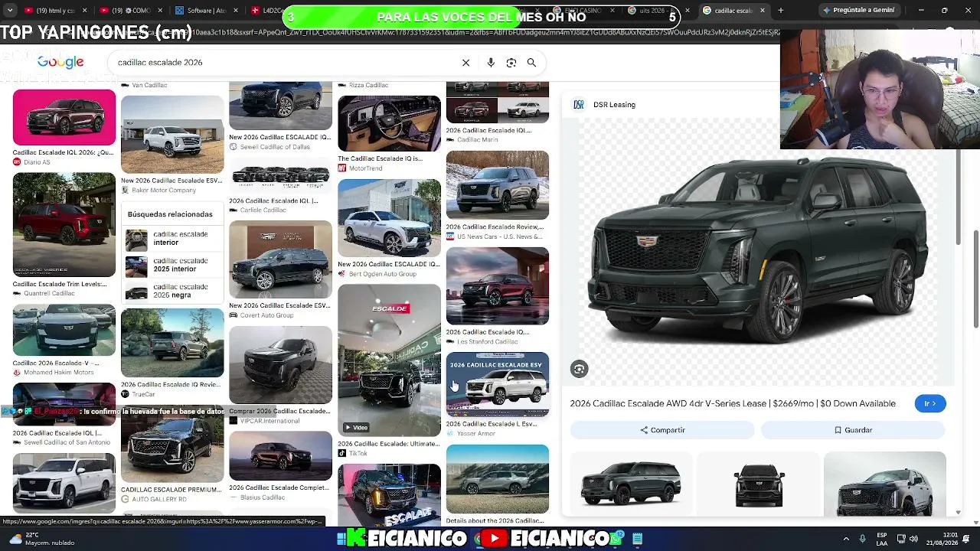Click the WhatsApp taskbar icon
The height and width of the screenshot is (551, 980).
point(616,539)
